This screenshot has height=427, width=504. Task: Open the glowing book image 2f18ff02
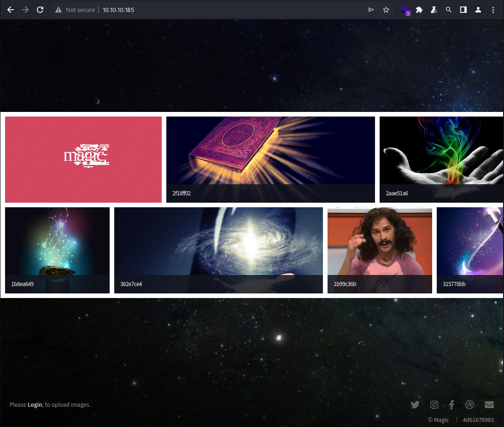(270, 159)
